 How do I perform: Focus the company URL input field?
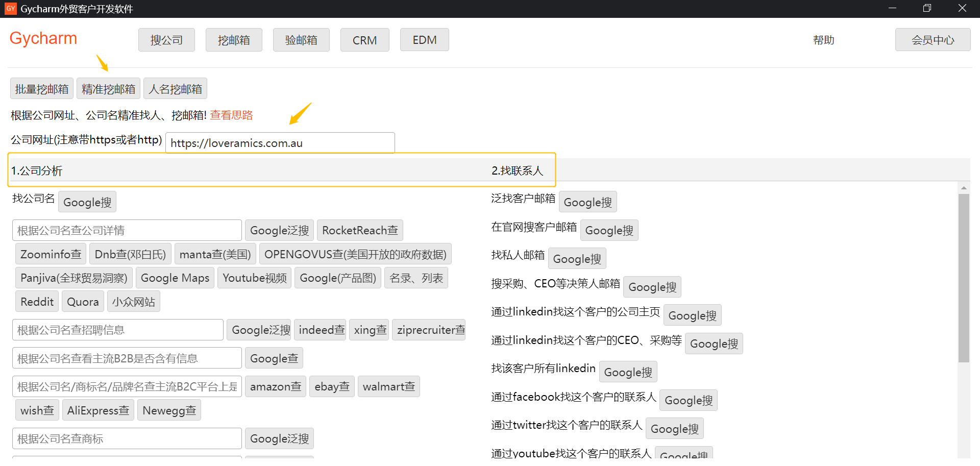(280, 143)
